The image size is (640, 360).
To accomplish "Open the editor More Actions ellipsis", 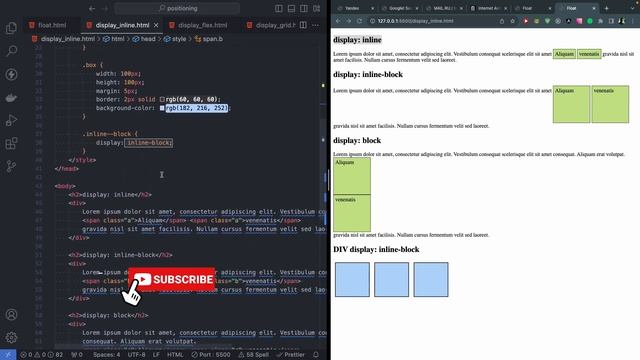I will [x=316, y=25].
